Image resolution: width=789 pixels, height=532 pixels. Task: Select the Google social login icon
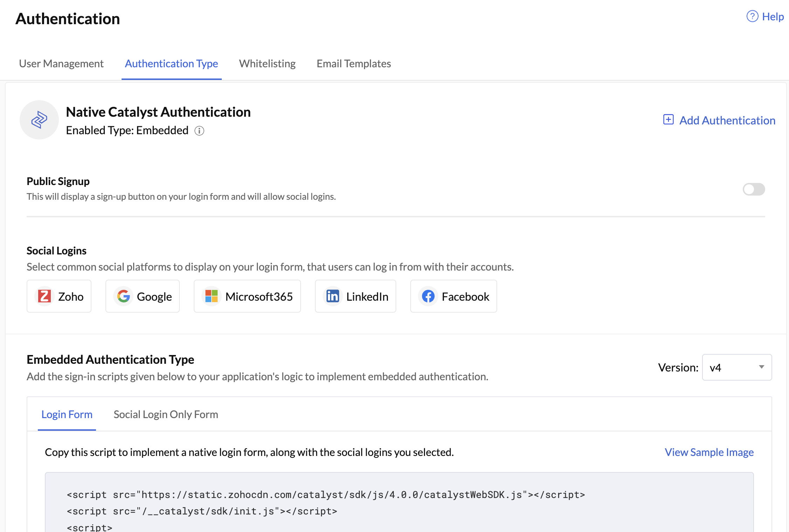coord(123,296)
